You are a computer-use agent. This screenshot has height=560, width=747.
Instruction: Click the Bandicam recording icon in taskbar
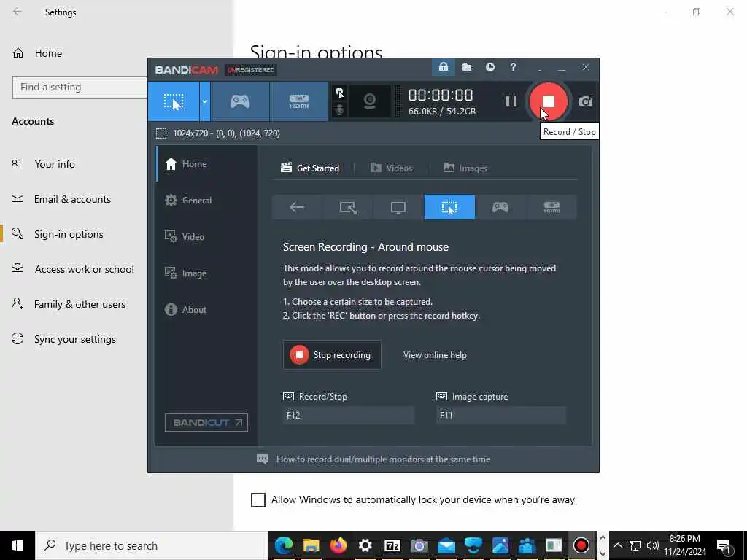pyautogui.click(x=581, y=545)
